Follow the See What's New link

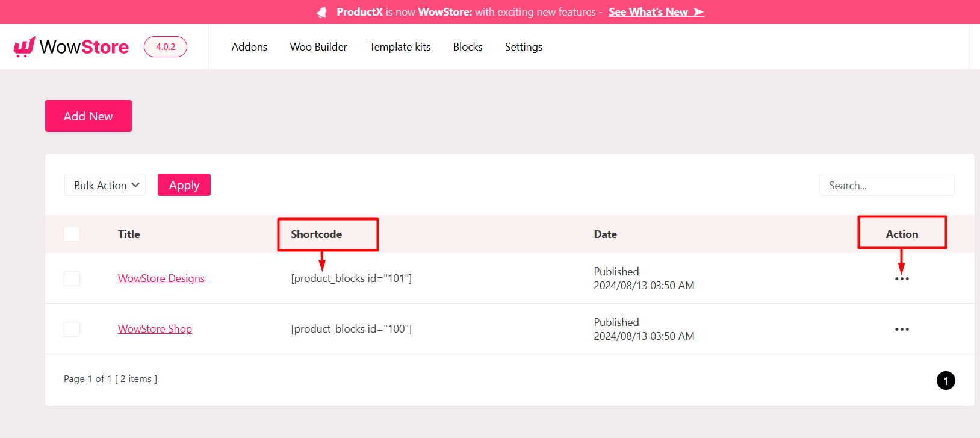pyautogui.click(x=656, y=12)
